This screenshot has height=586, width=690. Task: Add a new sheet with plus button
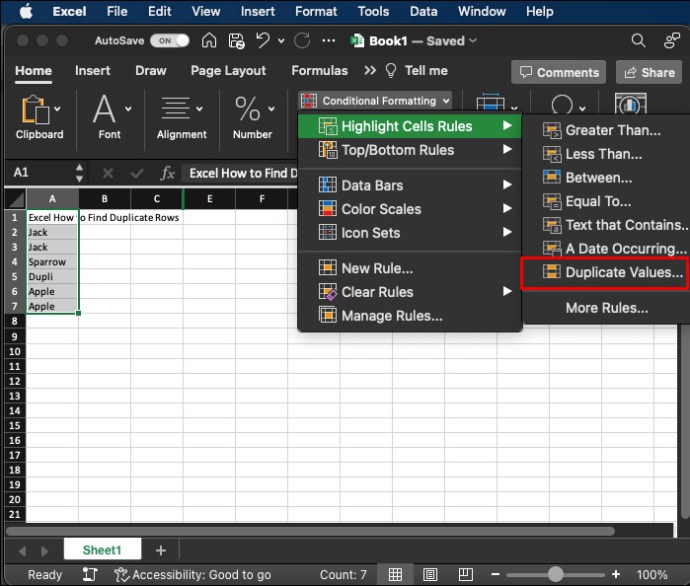(x=161, y=550)
